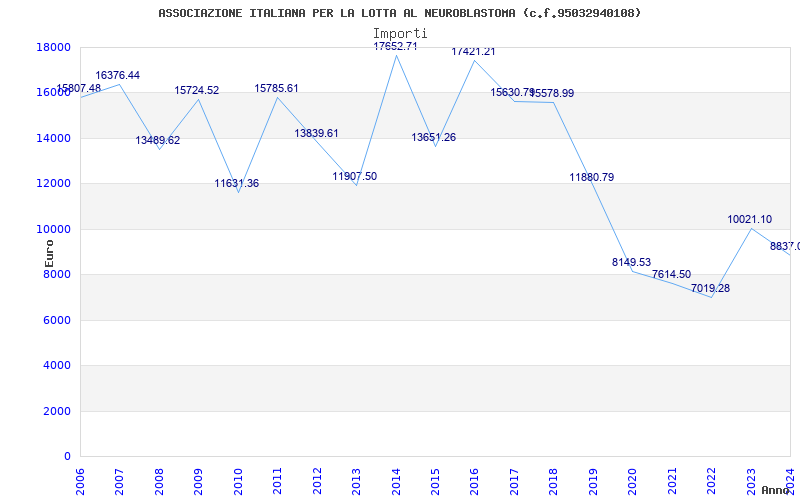This screenshot has height=500, width=800.
Task: Click the 2022 x-axis year label
Action: click(711, 481)
